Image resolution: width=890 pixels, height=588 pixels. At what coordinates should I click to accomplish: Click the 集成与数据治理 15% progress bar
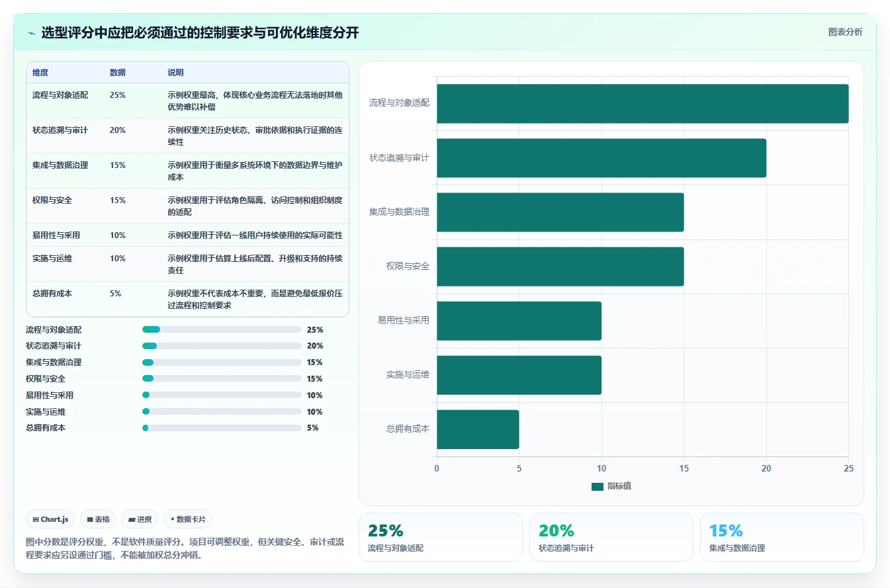pos(222,362)
